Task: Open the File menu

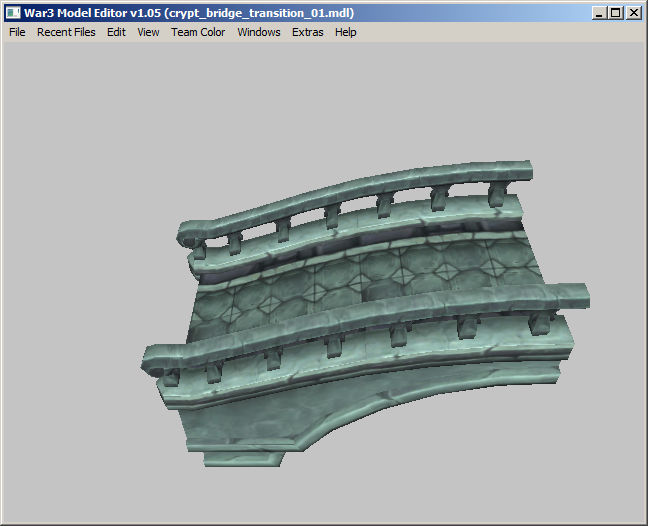Action: click(x=17, y=32)
